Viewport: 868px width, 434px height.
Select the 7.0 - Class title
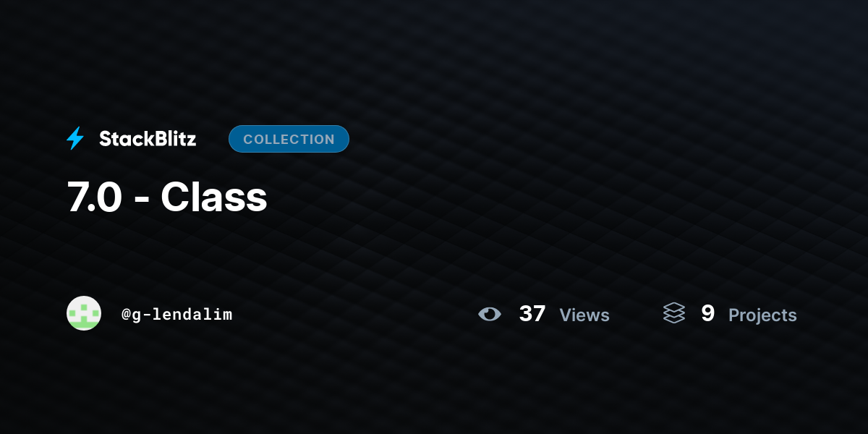[x=167, y=197]
